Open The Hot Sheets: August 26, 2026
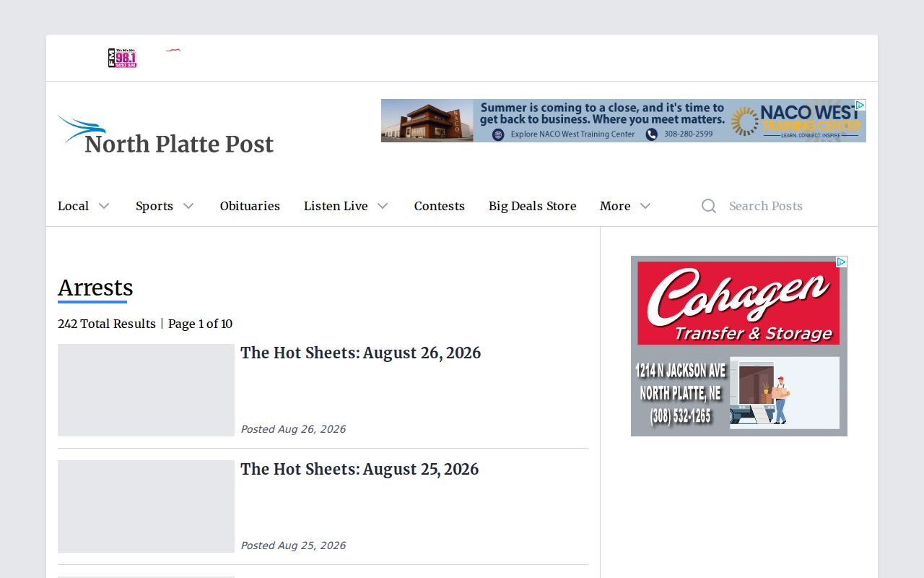This screenshot has height=578, width=924. [x=360, y=353]
